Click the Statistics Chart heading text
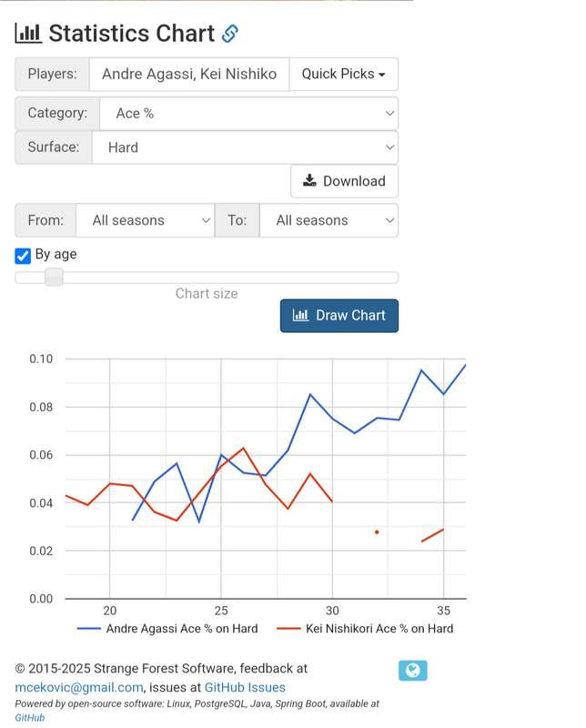This screenshot has width=586, height=728. pyautogui.click(x=132, y=34)
